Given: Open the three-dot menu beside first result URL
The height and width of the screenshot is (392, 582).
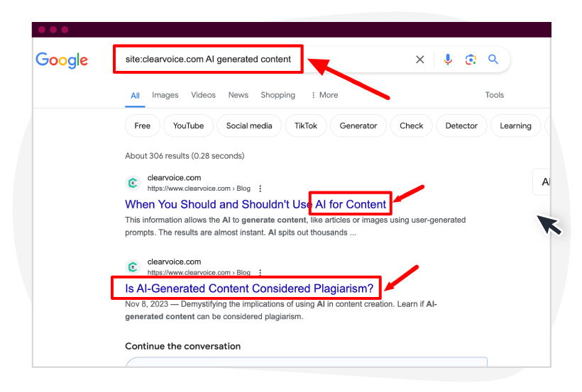Looking at the screenshot, I should point(260,189).
